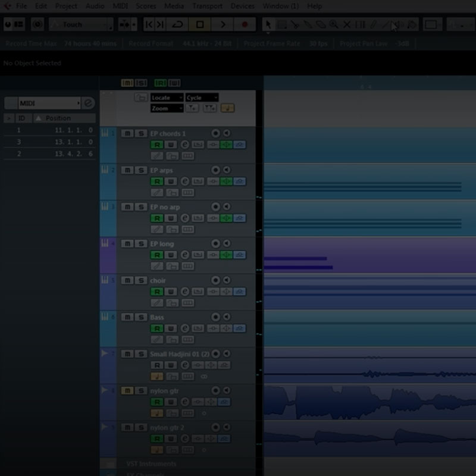Screen dimensions: 476x476
Task: Open the Touch automation mode dropdown
Action: 81,24
